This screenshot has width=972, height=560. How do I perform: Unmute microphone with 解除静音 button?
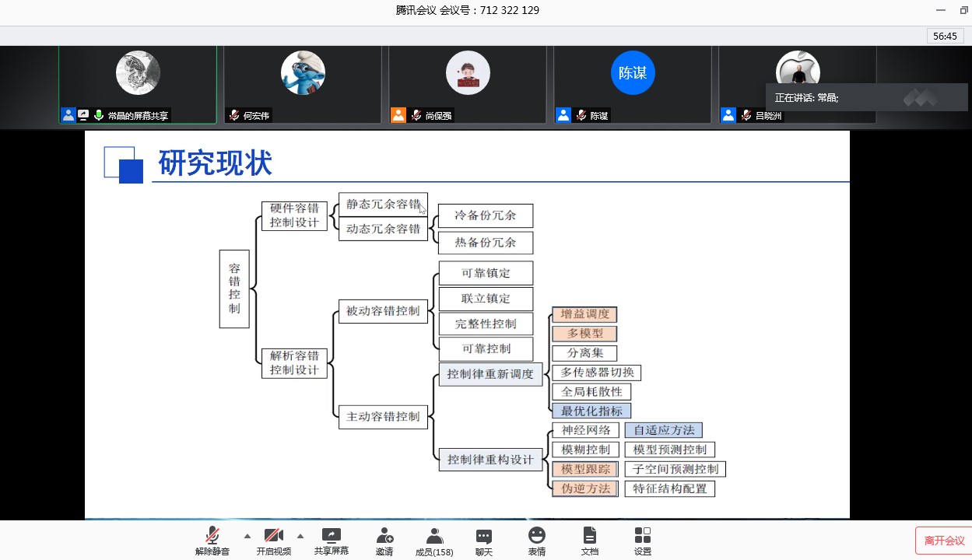212,541
